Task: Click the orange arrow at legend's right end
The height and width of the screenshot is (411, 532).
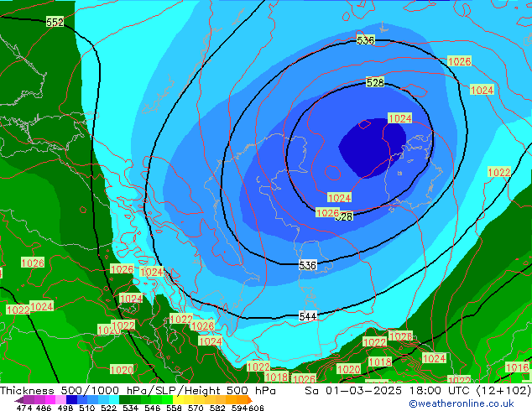Action: (x=250, y=400)
